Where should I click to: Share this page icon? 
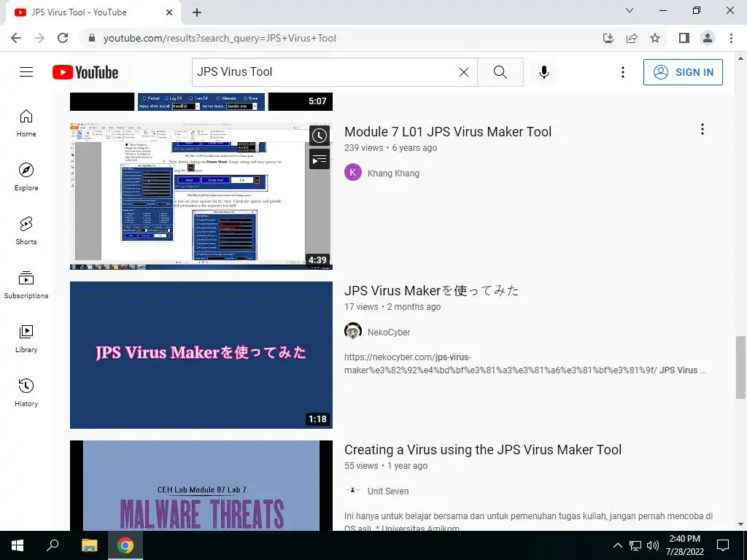(x=632, y=38)
